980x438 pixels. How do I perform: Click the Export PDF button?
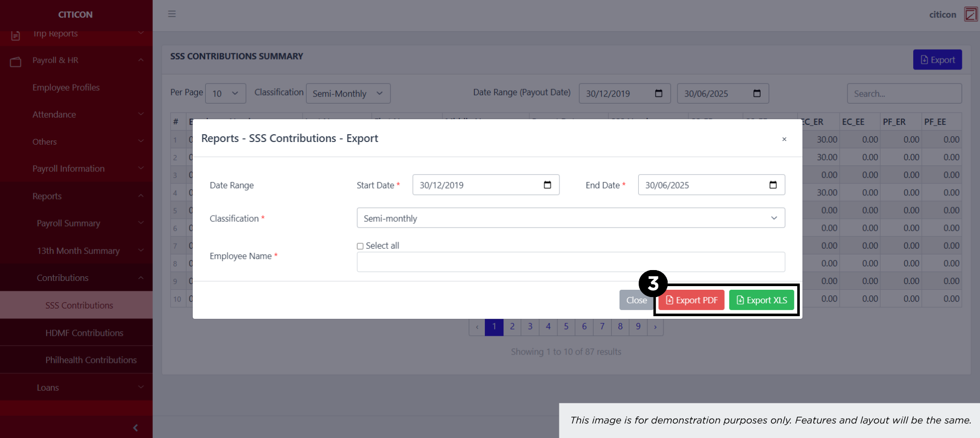point(691,300)
